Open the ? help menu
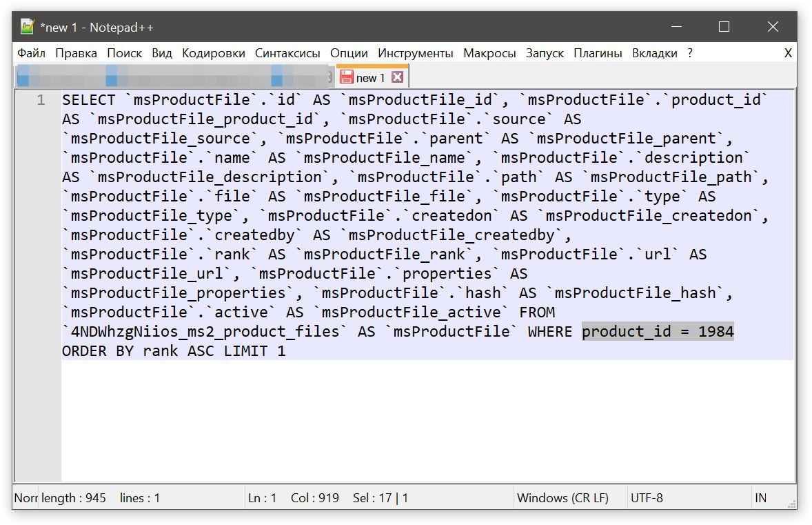Screen dimensions: 812x525 [690, 53]
